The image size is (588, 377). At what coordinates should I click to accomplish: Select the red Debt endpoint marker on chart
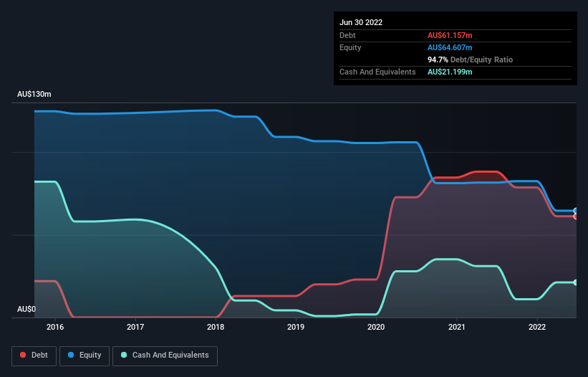(576, 216)
